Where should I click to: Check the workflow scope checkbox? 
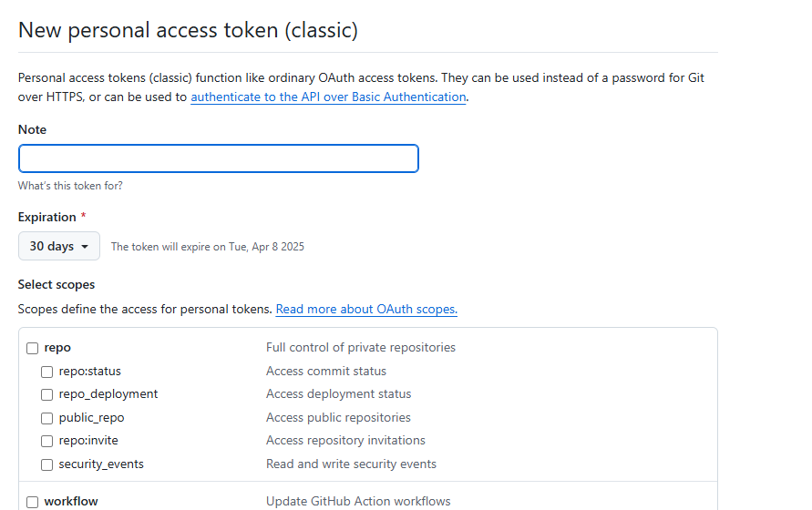33,502
